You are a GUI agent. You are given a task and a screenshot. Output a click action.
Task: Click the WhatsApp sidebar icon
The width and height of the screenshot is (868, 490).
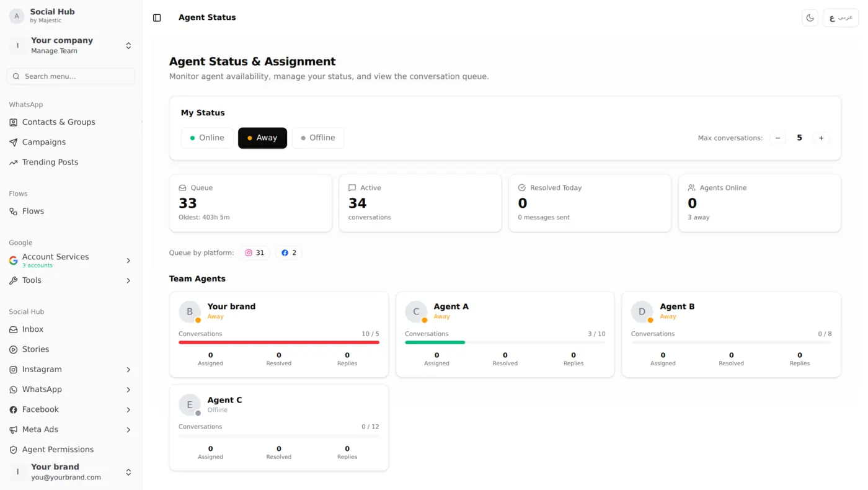point(13,390)
